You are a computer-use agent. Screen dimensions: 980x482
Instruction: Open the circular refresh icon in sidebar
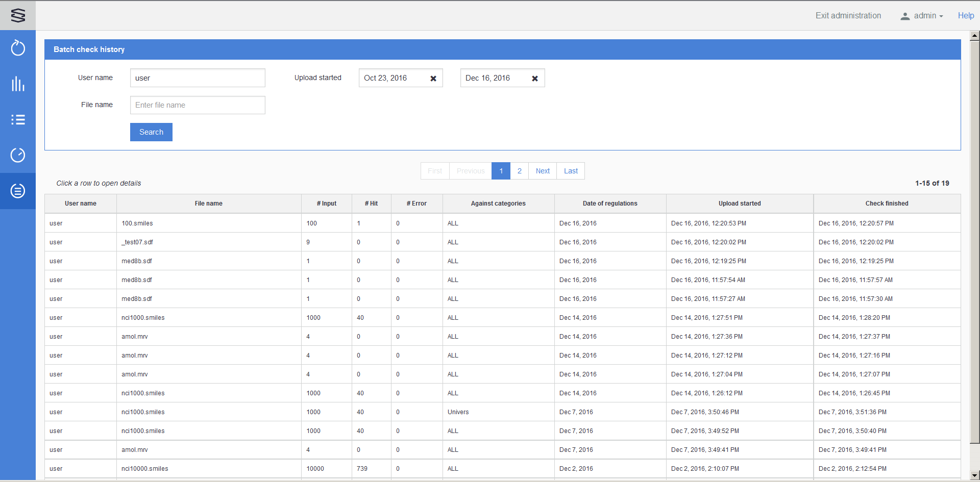pos(18,48)
